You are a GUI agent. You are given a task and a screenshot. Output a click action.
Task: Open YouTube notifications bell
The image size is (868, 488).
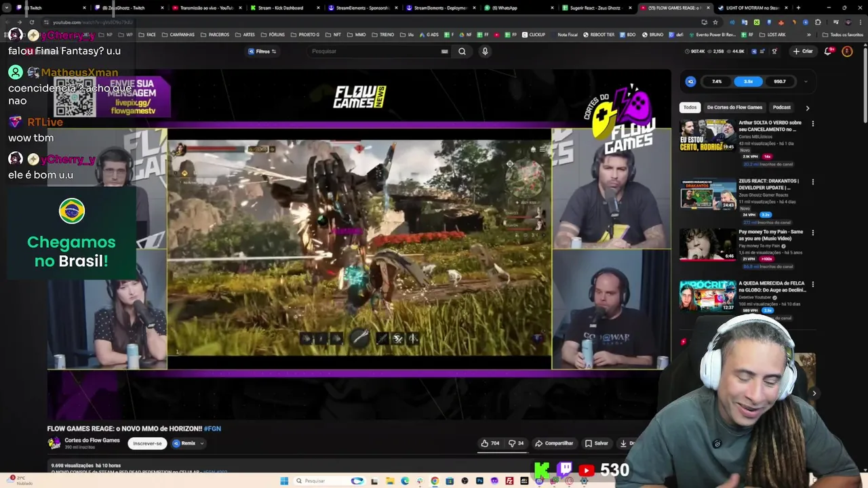point(829,51)
